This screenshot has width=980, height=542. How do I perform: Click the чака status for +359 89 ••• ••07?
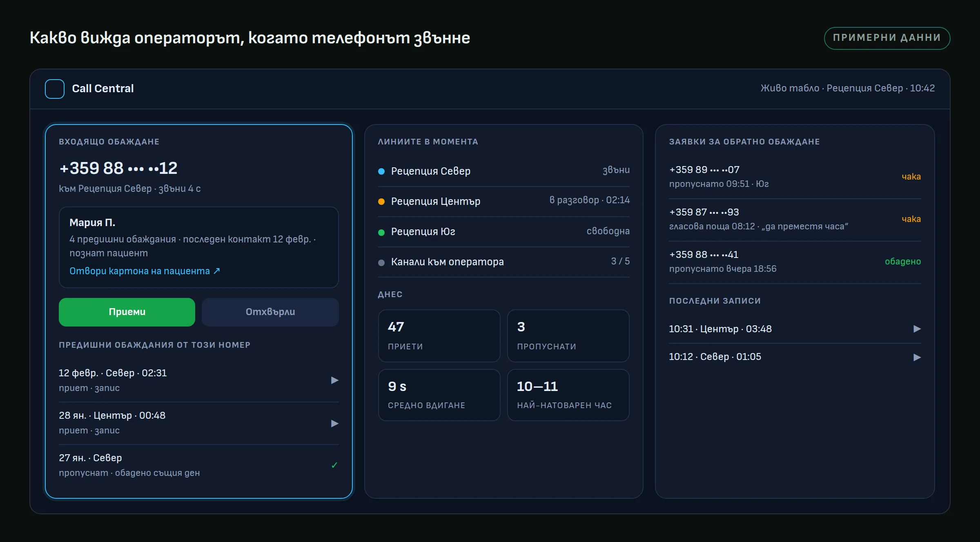(911, 177)
